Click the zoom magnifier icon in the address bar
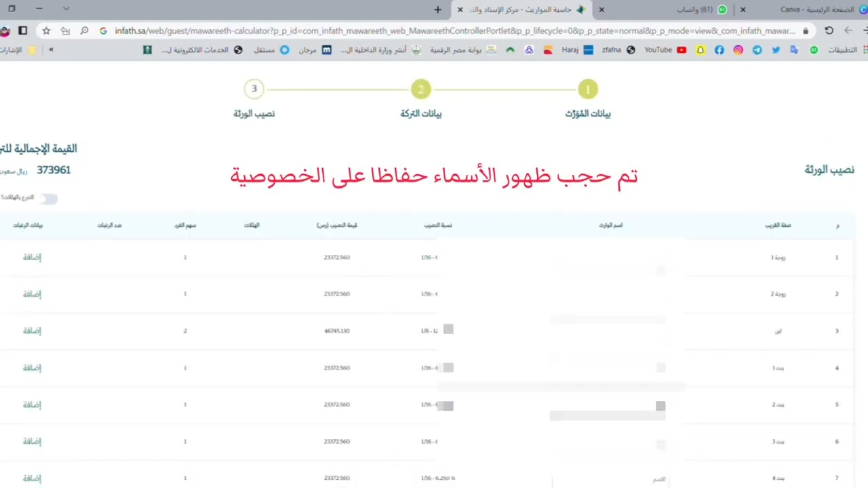The width and height of the screenshot is (868, 488). coord(84,30)
